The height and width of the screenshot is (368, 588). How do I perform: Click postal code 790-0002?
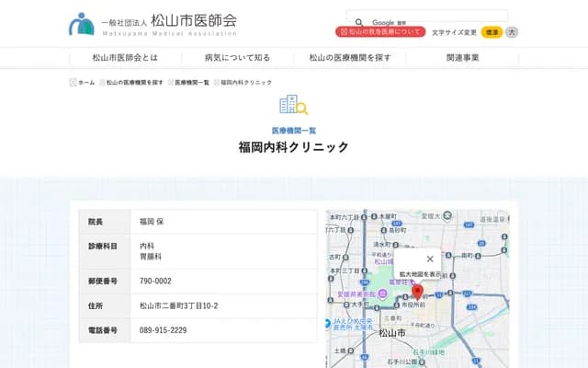(155, 281)
